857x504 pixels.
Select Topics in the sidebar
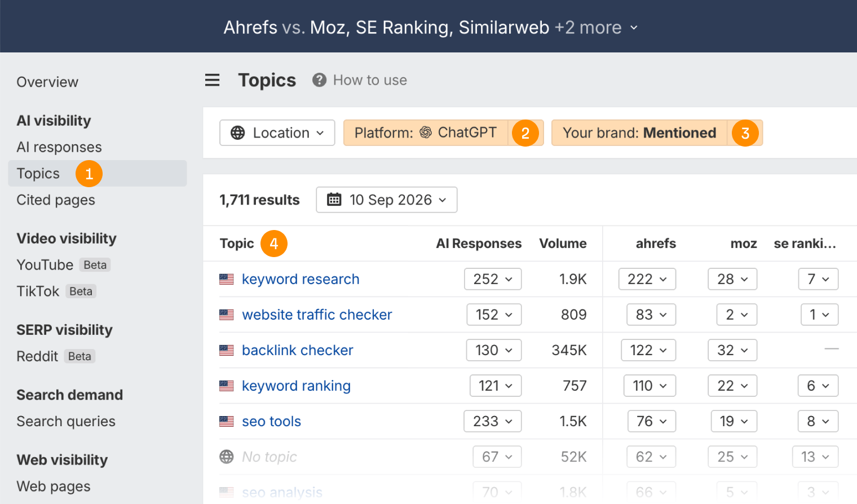(x=98, y=173)
